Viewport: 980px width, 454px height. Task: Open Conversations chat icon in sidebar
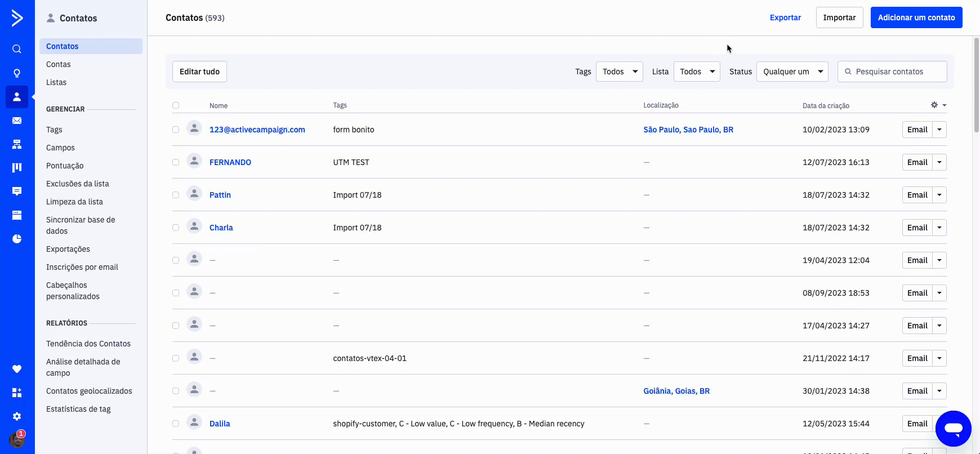point(17,192)
